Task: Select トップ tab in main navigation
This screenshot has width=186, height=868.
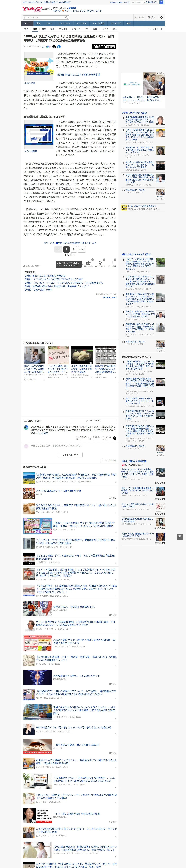Action: coord(27,23)
